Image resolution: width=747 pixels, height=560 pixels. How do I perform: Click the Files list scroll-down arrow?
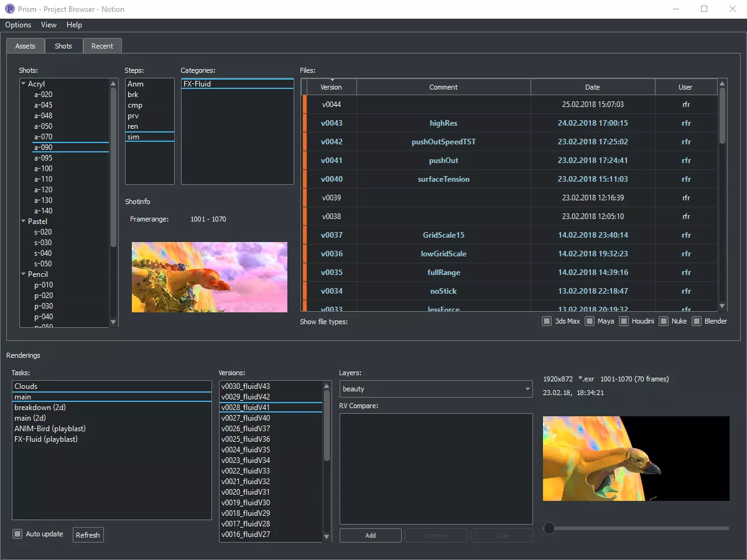[722, 306]
